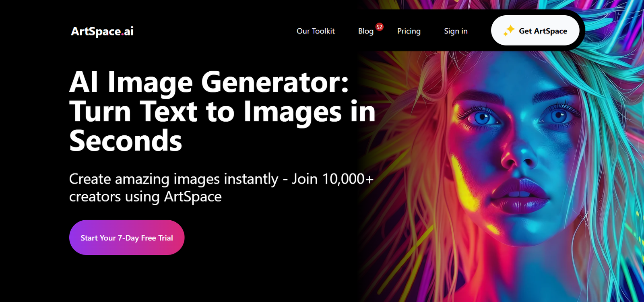Click the "creators using ArtSpace" text line

click(x=145, y=197)
